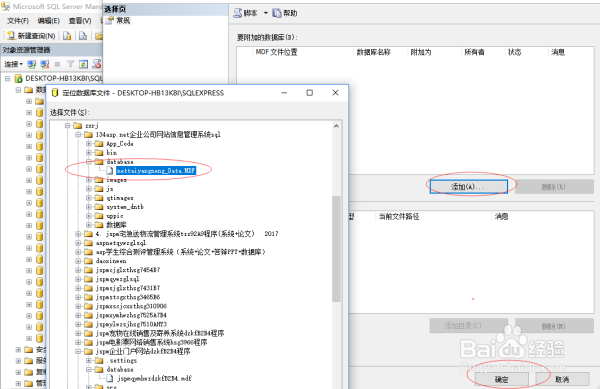Select the jspm宠物在线销售及寄养系统 folder
The height and width of the screenshot is (389, 600).
coord(160,333)
